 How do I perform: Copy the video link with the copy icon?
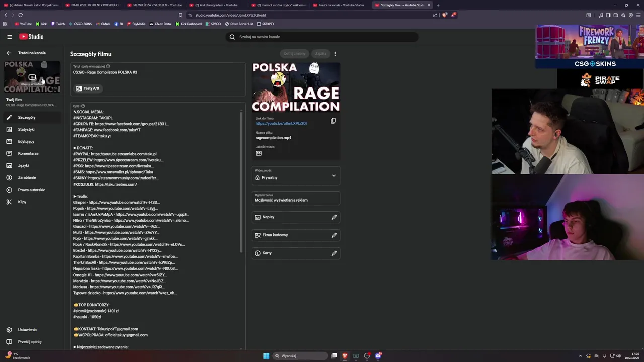click(x=333, y=121)
